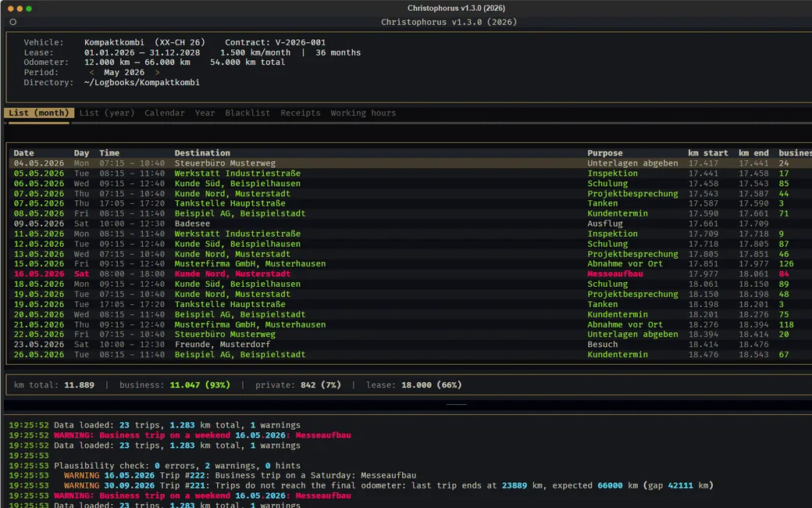Open the Blacklist tab
Image resolution: width=812 pixels, height=508 pixels.
click(x=248, y=113)
